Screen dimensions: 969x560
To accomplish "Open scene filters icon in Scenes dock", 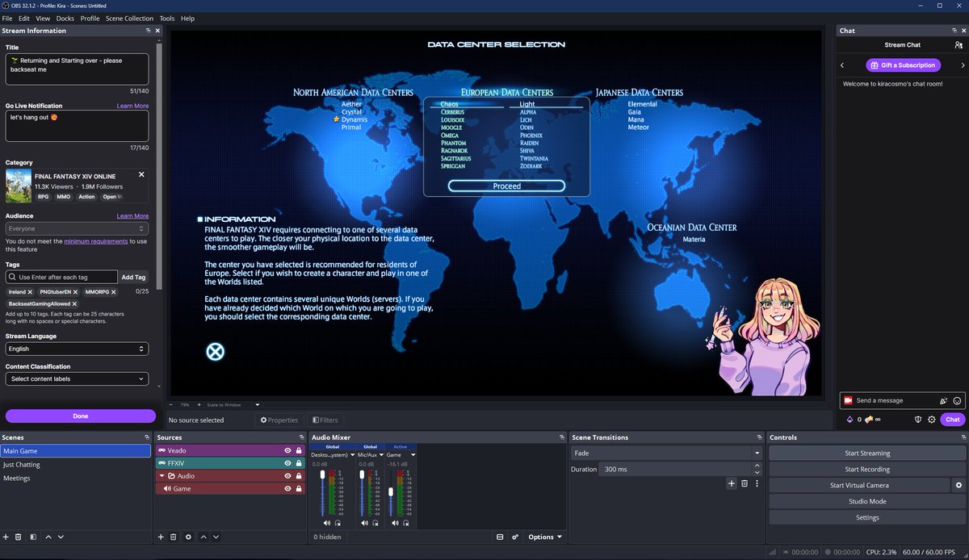I will pos(33,537).
